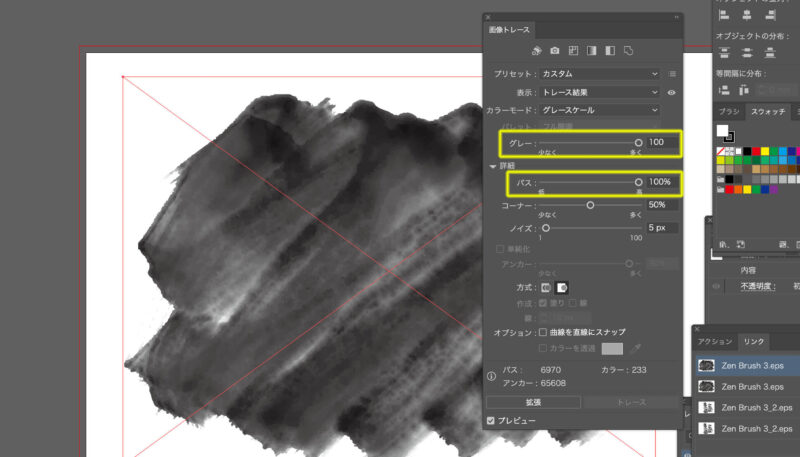
Task: Enable 曲線を直線にスナップ checkbox
Action: (543, 332)
